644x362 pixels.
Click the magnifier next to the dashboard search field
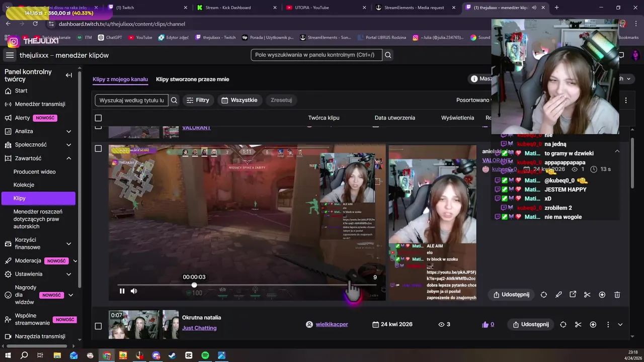pos(388,55)
